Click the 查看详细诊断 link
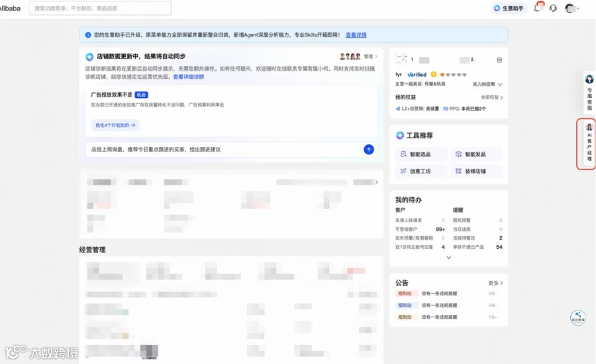The width and height of the screenshot is (596, 364). click(x=189, y=77)
